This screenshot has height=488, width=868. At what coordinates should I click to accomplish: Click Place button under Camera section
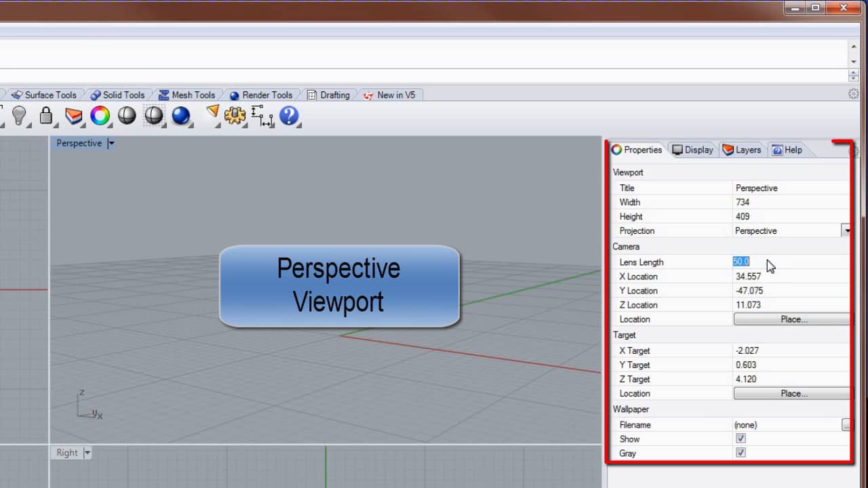click(791, 319)
